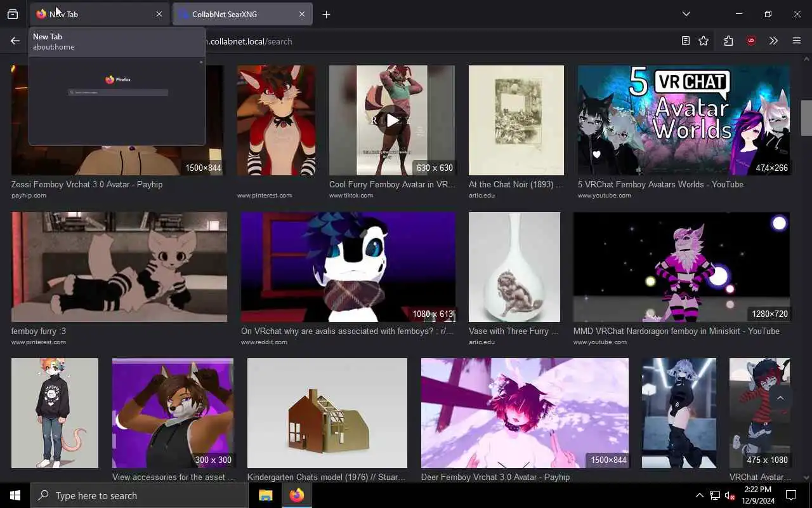
Task: Click Firefox icon in taskbar
Action: pyautogui.click(x=297, y=495)
